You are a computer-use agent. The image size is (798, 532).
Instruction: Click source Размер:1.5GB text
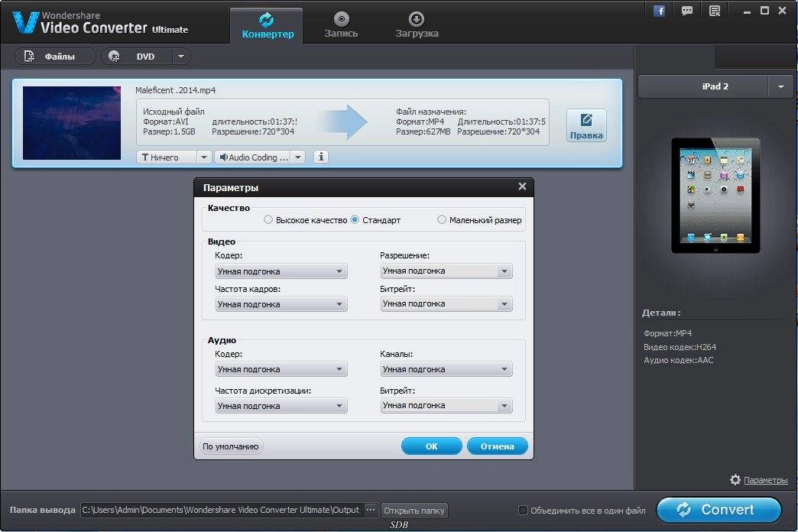click(x=169, y=131)
